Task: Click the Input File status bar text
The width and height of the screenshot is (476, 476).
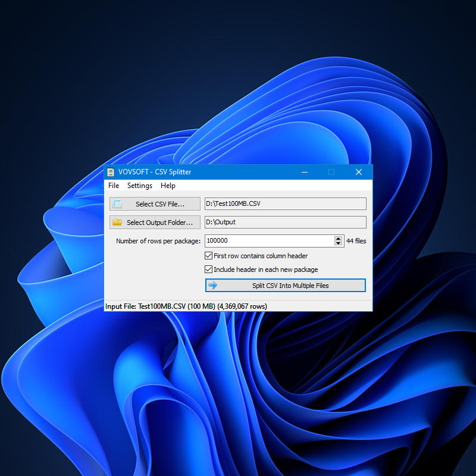Action: point(186,306)
